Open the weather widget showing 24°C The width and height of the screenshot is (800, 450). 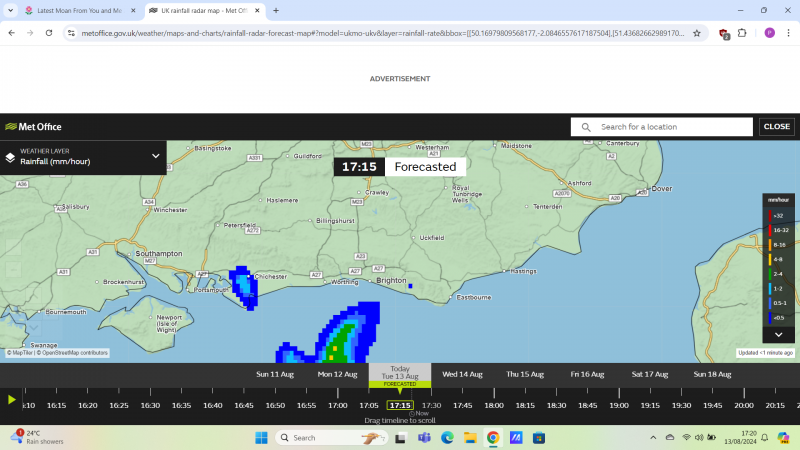38,437
